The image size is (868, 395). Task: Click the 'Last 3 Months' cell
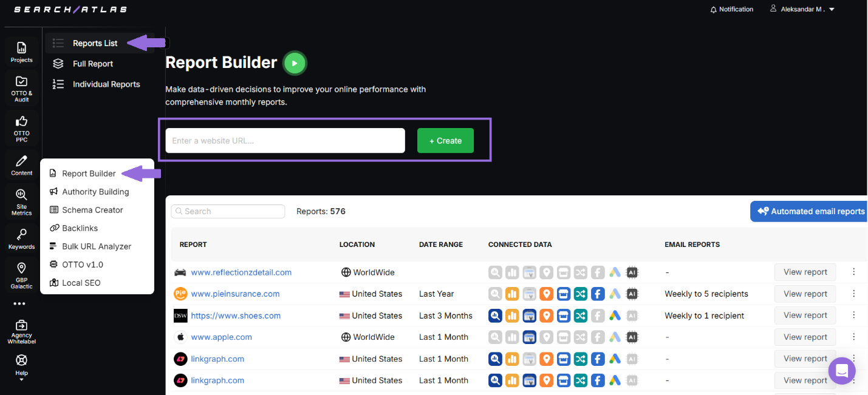point(445,316)
